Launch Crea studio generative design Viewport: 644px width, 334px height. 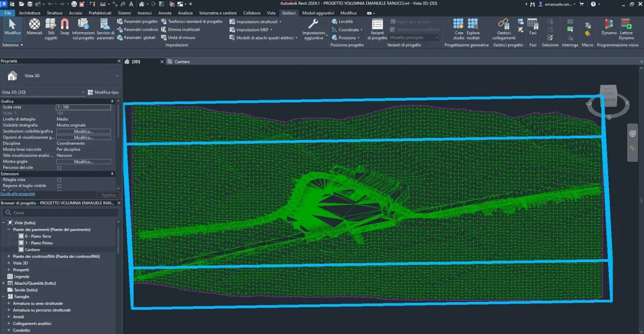click(458, 29)
